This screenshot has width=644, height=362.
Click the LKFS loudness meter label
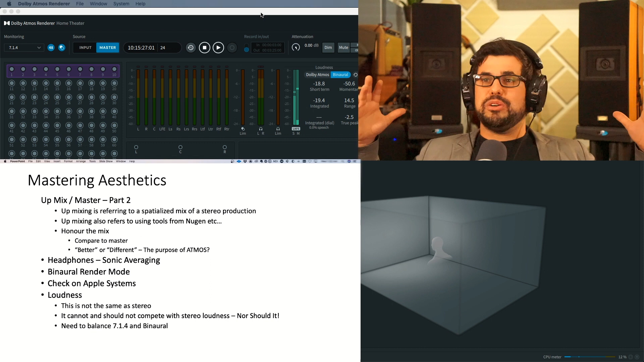pyautogui.click(x=296, y=129)
